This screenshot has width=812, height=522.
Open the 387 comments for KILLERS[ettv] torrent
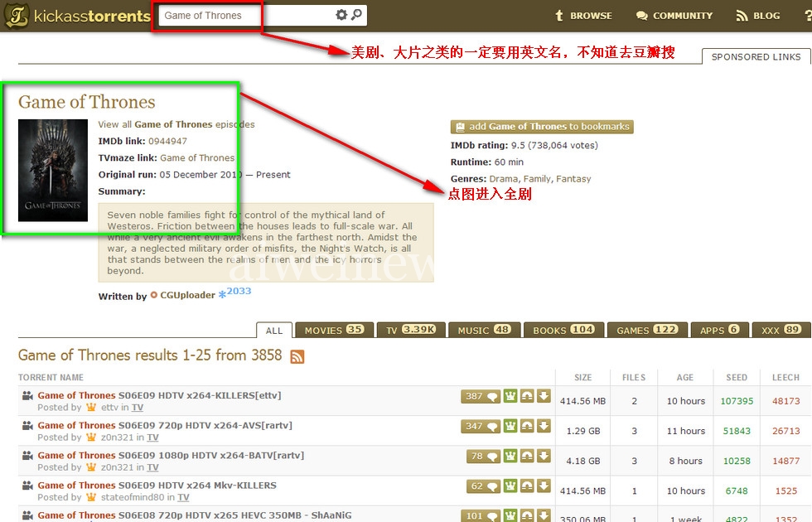coord(481,397)
